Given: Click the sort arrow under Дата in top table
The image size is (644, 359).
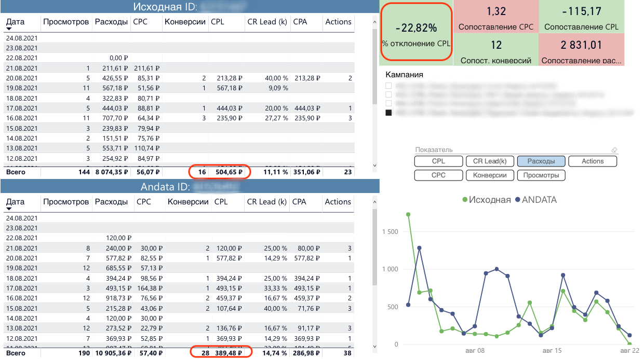Looking at the screenshot, I should pos(9,30).
